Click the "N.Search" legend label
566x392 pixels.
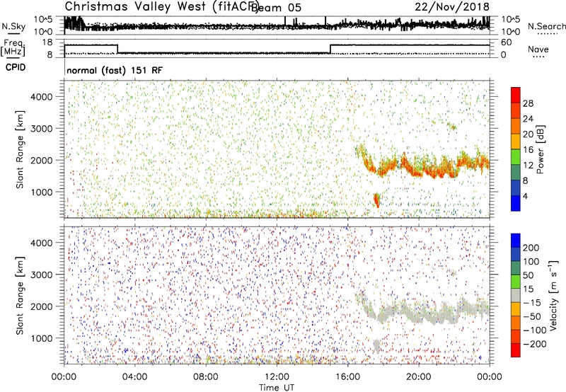click(546, 26)
